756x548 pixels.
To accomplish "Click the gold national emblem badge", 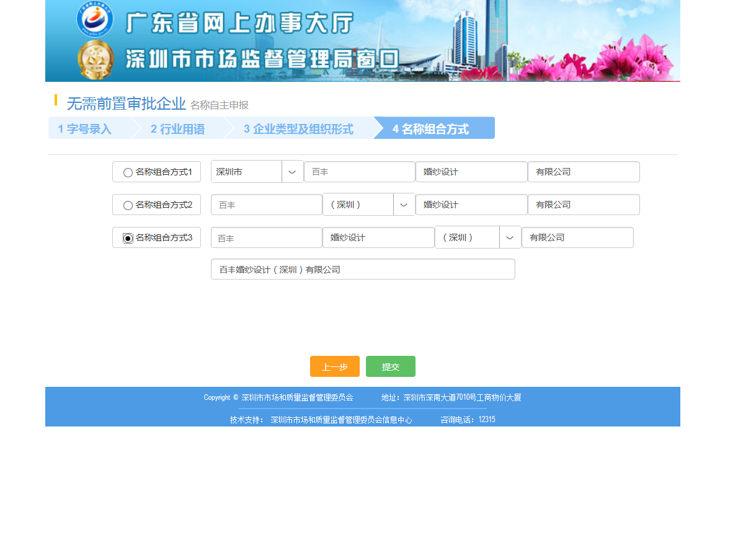I will (x=96, y=60).
